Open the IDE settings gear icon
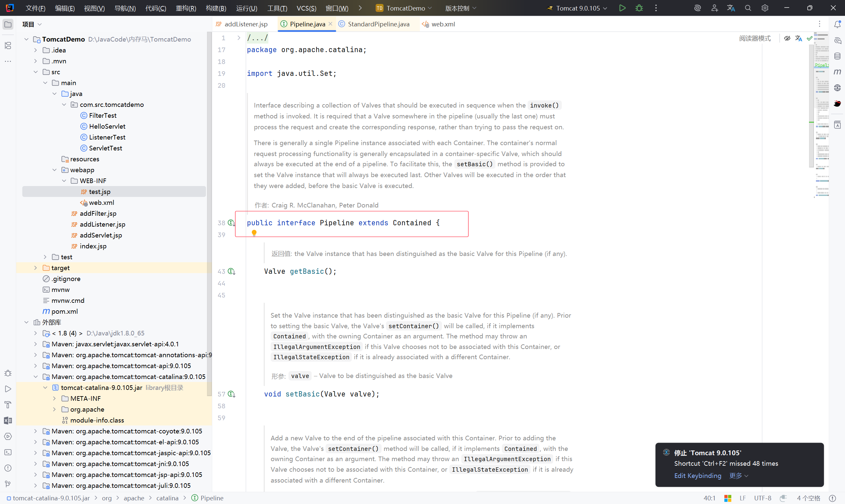 (764, 8)
